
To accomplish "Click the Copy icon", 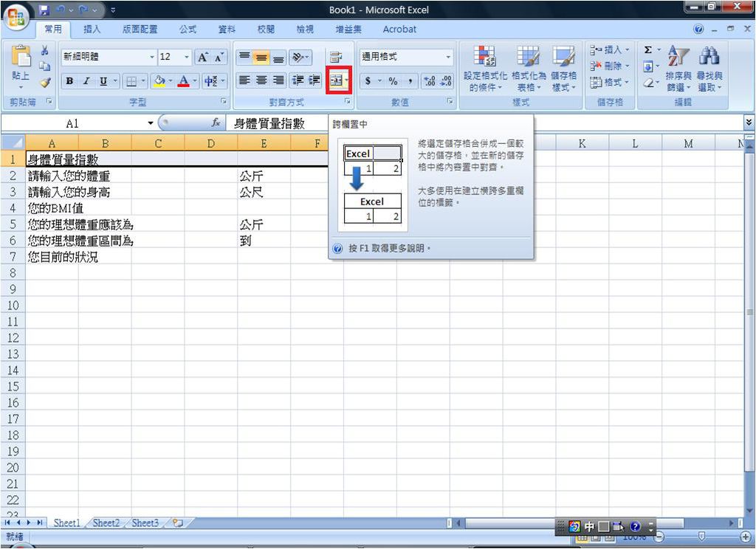I will pyautogui.click(x=45, y=66).
